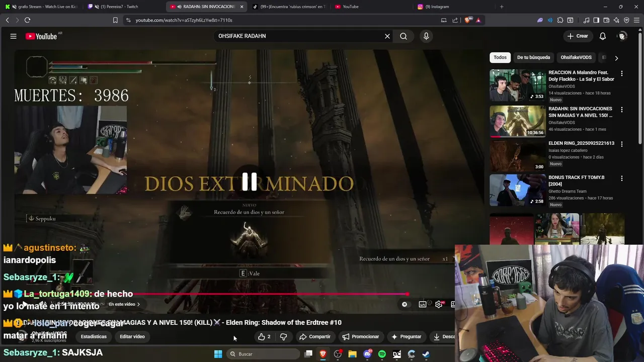Open Brave media music note control
The height and width of the screenshot is (362, 644).
tap(586, 20)
